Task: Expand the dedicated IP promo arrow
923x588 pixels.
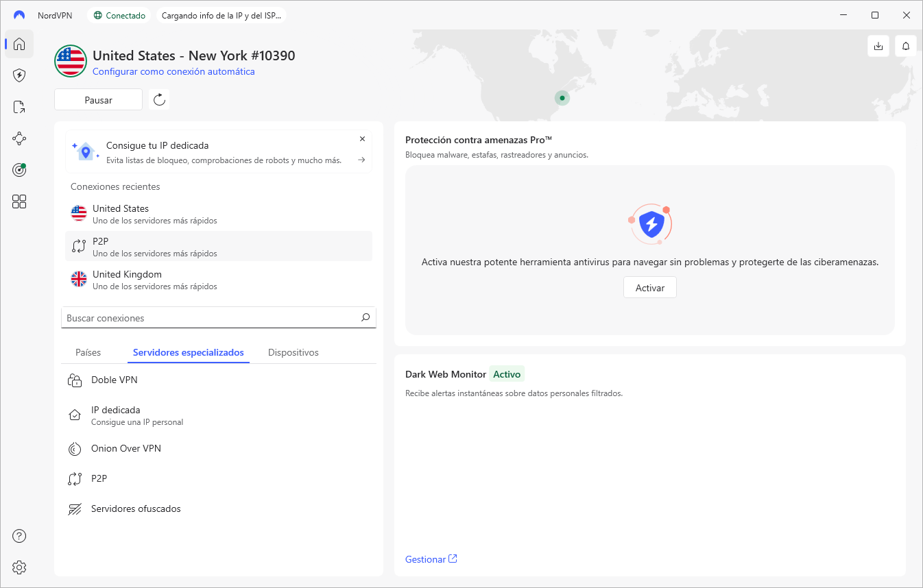Action: click(361, 159)
